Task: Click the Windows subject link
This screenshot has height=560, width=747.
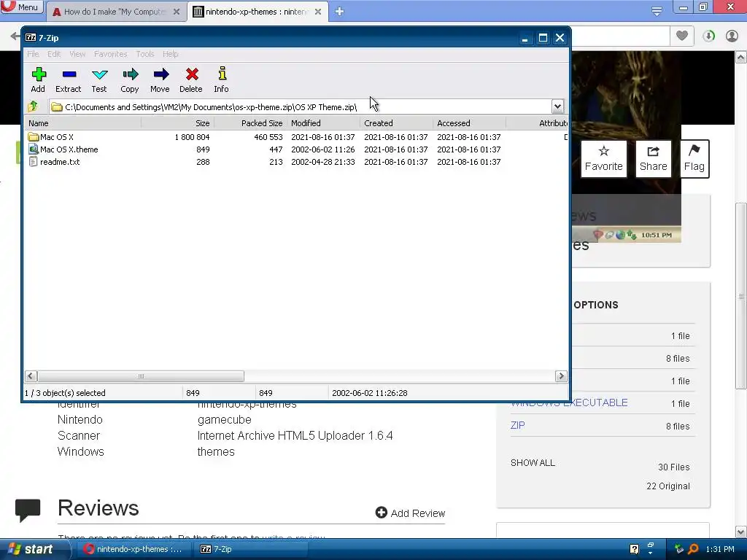Action: (80, 451)
